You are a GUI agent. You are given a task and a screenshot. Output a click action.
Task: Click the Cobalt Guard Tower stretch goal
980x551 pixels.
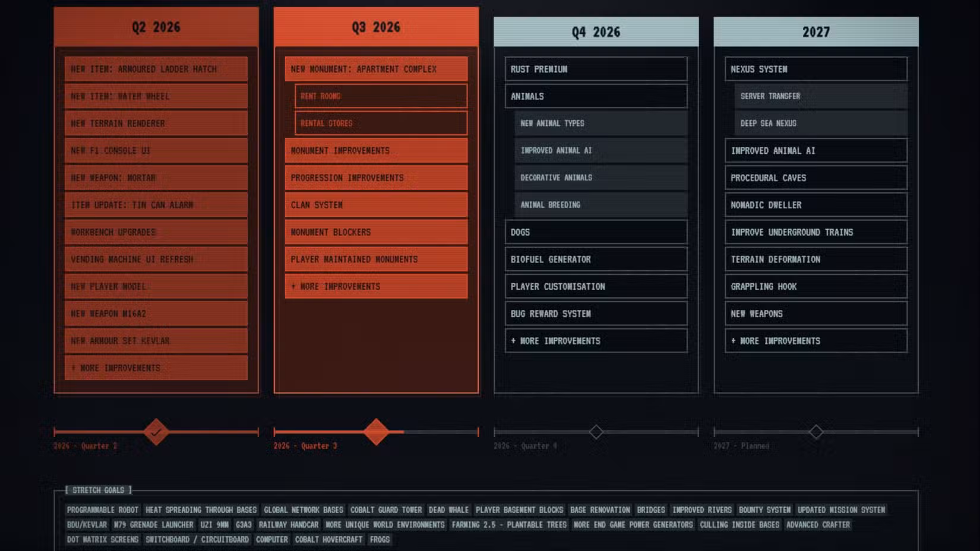pyautogui.click(x=386, y=510)
